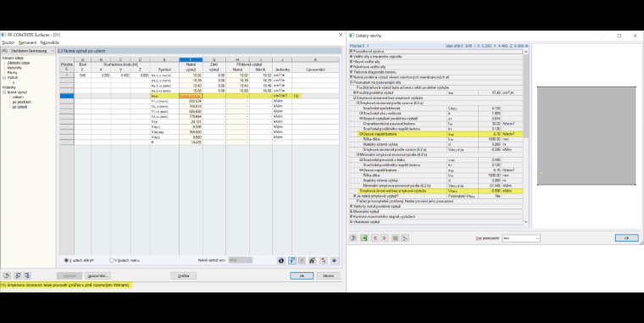Viewport: 644px width, 323px height.
Task: Click the help icon in Detaily návrhu window
Action: pyautogui.click(x=353, y=238)
